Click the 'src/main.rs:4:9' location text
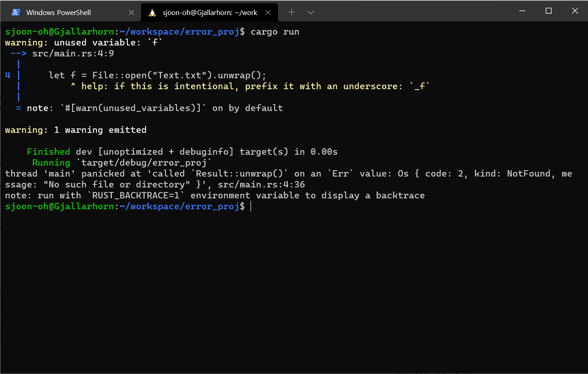The width and height of the screenshot is (588, 374). (73, 54)
